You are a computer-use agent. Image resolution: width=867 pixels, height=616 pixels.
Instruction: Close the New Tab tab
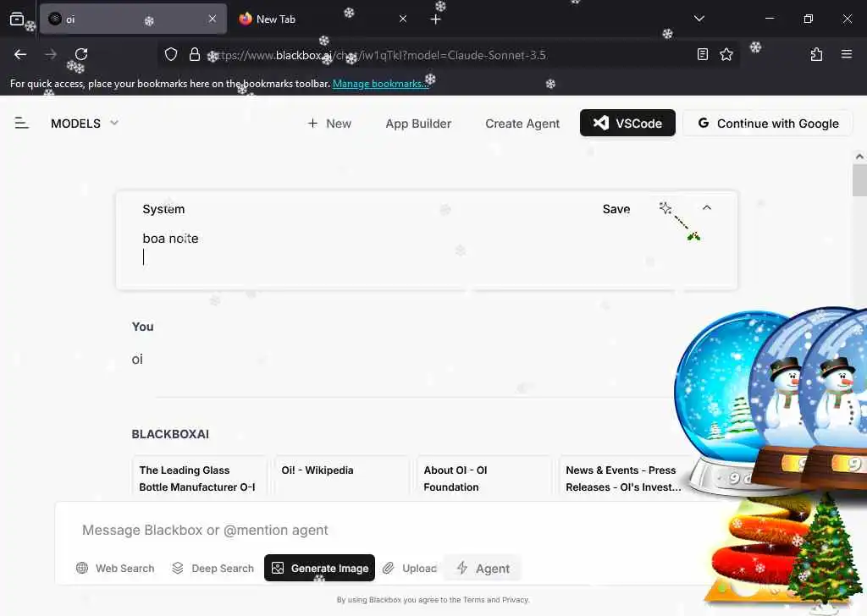click(x=402, y=19)
